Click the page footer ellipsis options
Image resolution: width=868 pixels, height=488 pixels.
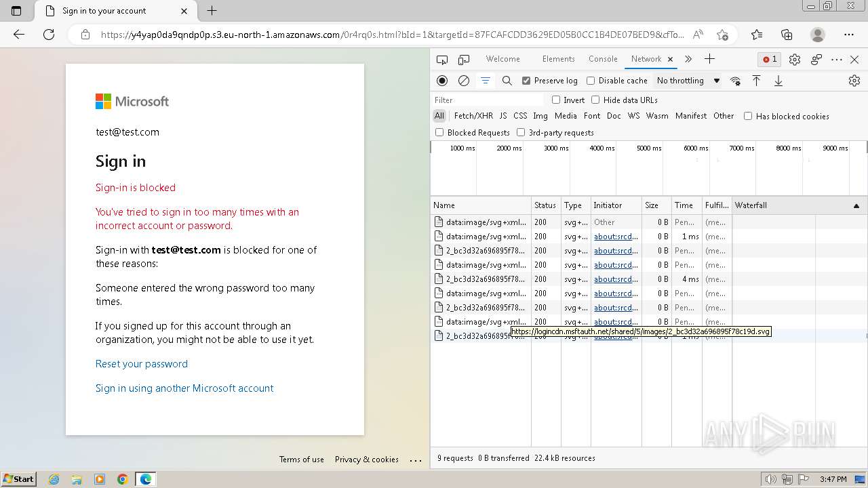pos(416,460)
